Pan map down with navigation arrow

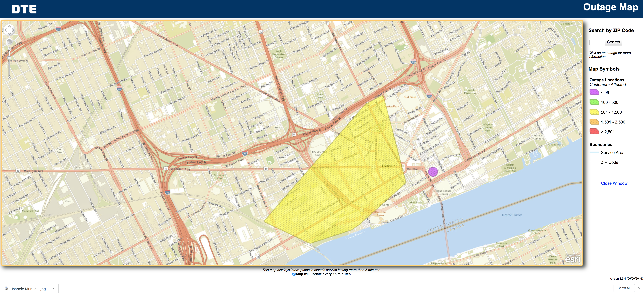9,34
